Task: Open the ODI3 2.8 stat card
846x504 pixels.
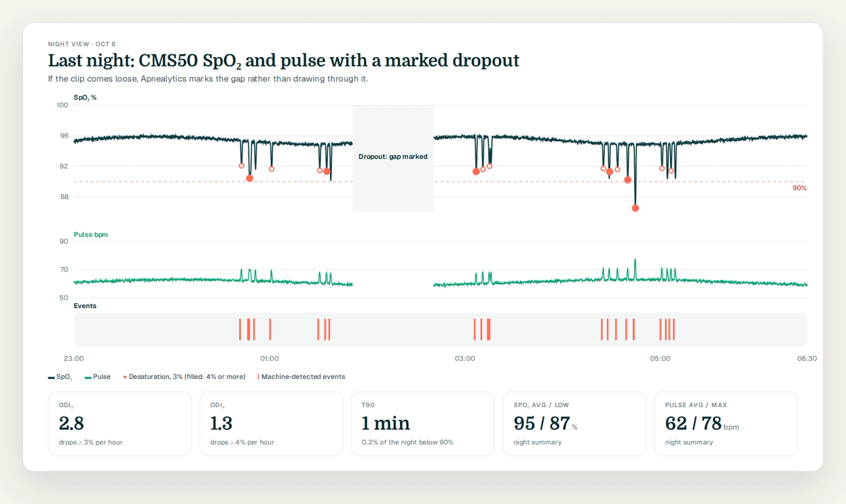Action: coord(119,424)
